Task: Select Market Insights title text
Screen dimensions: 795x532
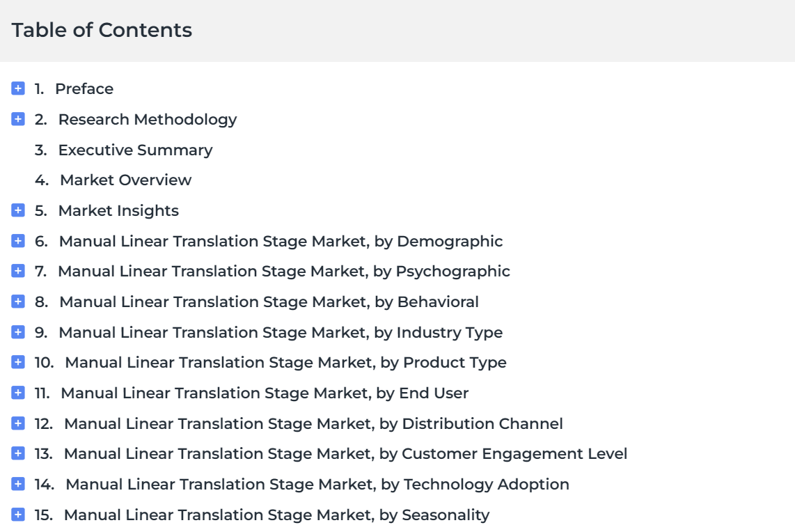Action: click(x=118, y=210)
